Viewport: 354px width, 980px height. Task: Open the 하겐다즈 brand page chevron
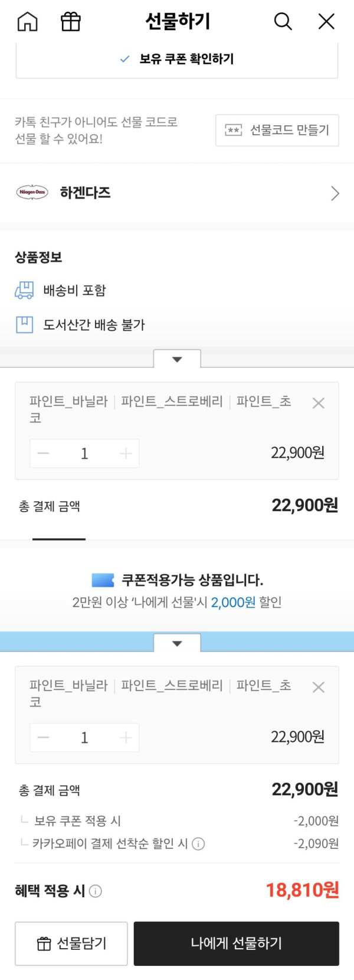[335, 193]
